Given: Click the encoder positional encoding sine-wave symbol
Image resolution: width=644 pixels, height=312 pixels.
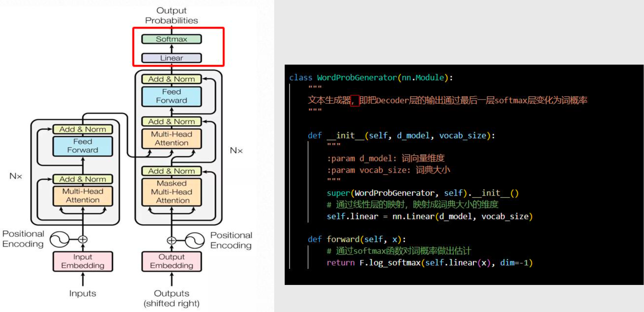Looking at the screenshot, I should click(60, 239).
